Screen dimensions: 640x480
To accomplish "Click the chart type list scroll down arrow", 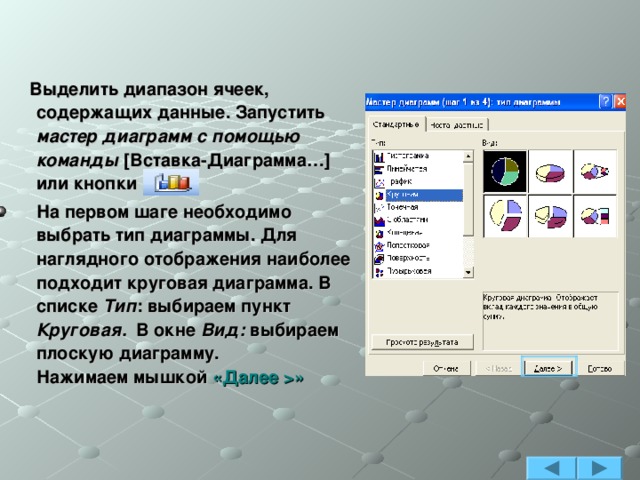I will 468,272.
